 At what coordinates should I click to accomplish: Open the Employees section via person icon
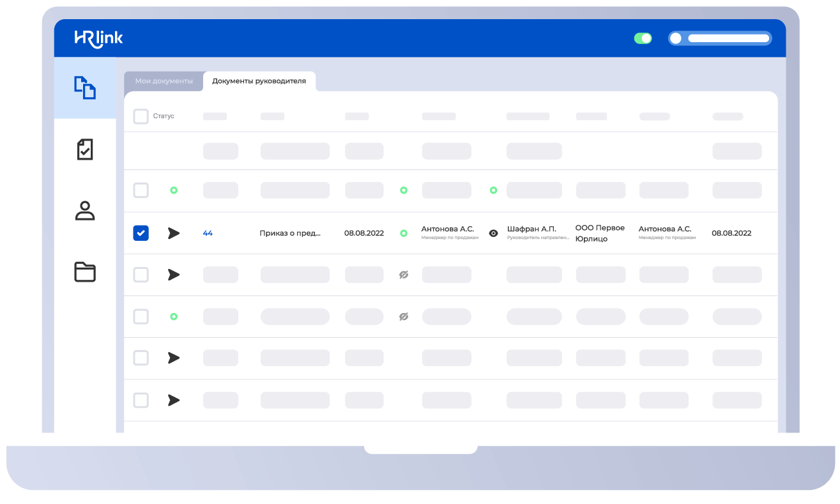(x=86, y=211)
